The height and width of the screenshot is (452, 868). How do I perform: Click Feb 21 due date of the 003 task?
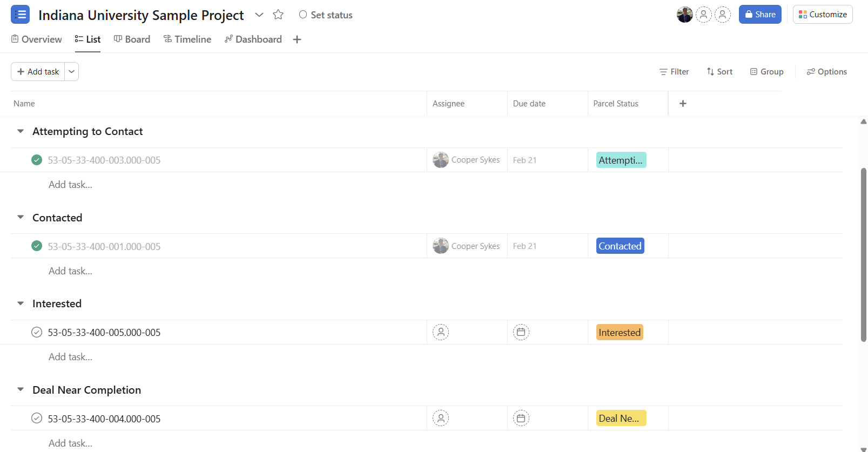pyautogui.click(x=524, y=160)
